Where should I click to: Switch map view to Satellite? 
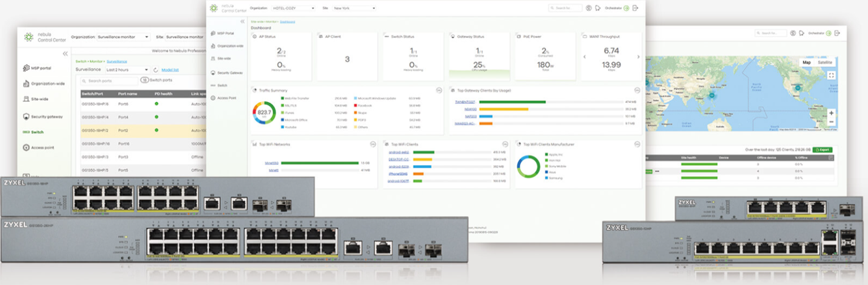[824, 62]
